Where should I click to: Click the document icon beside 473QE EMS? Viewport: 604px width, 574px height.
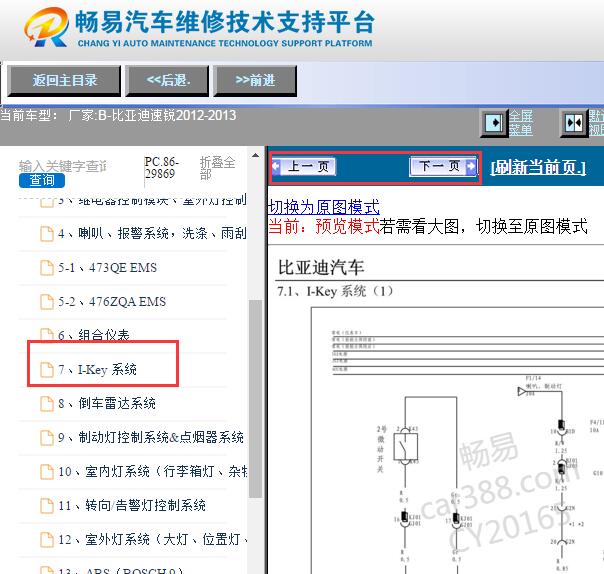point(47,268)
